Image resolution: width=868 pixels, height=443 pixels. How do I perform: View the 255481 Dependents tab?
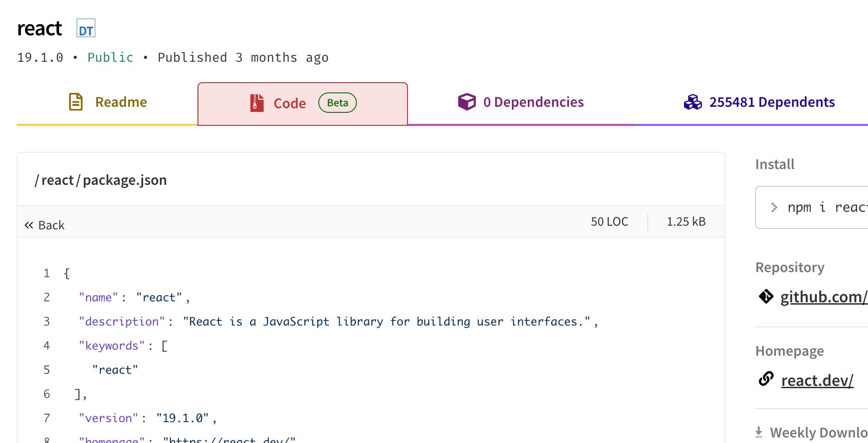(x=771, y=102)
